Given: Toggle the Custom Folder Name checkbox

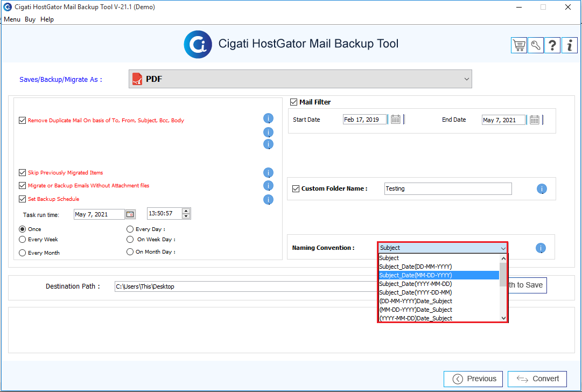Looking at the screenshot, I should pyautogui.click(x=296, y=188).
